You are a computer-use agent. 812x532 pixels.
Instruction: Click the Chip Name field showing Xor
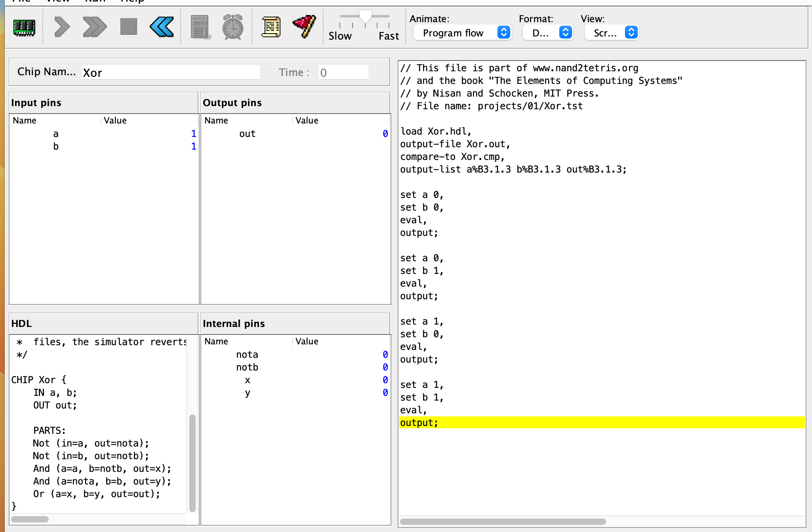[x=171, y=72]
